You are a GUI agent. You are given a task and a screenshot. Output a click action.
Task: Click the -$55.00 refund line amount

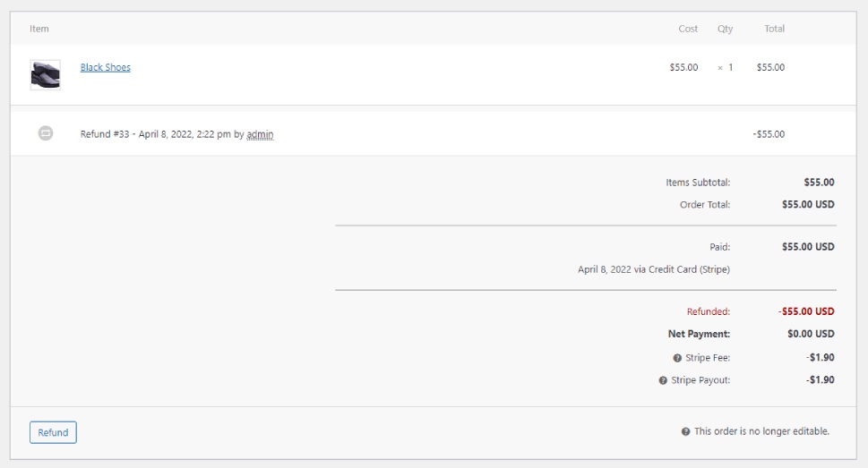769,134
